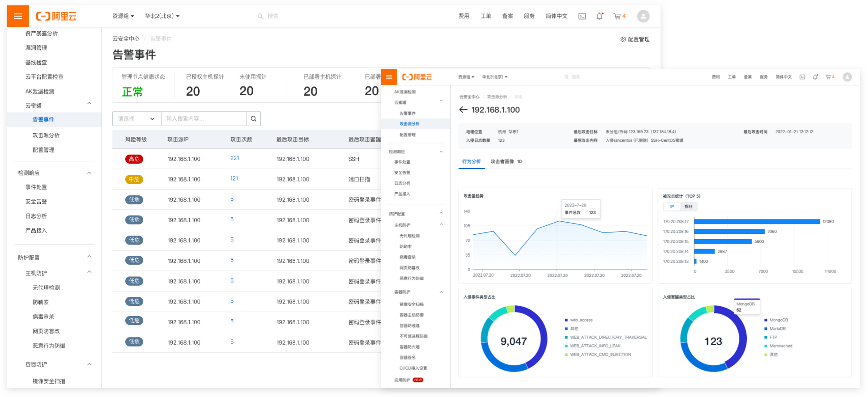Click 费用 in the back window top bar

click(464, 17)
